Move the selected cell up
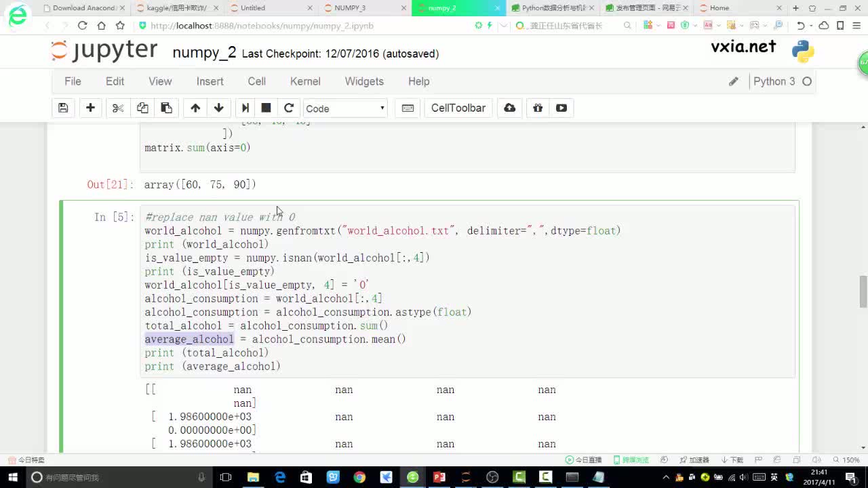Image resolution: width=868 pixels, height=488 pixels. (195, 108)
